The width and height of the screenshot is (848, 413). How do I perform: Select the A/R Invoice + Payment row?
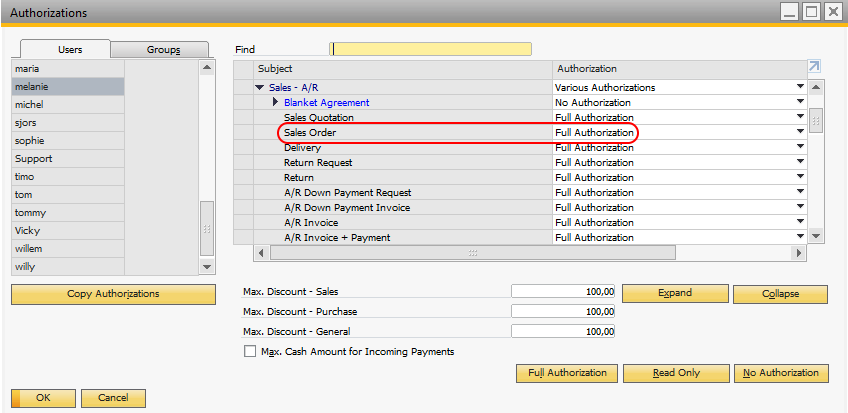(x=403, y=237)
